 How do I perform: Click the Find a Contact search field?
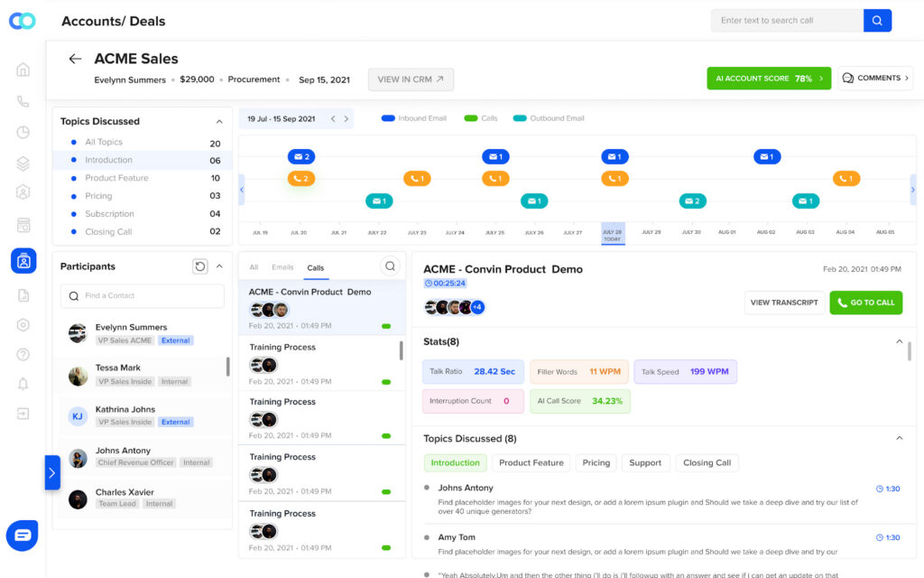pos(143,296)
